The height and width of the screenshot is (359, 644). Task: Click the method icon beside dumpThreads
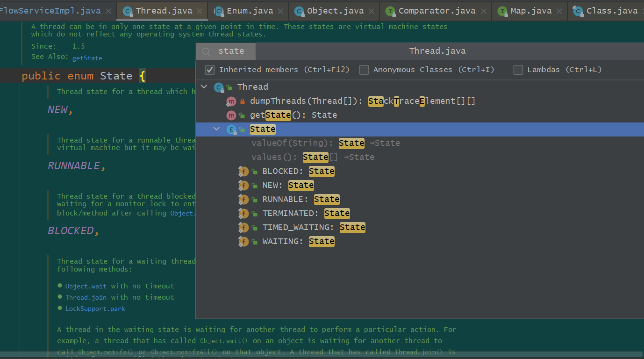(231, 101)
